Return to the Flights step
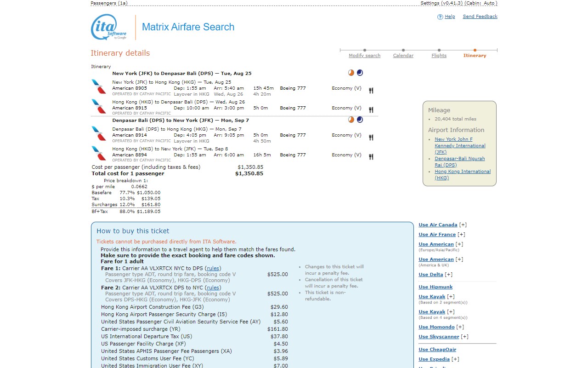This screenshot has height=368, width=588. pos(439,56)
